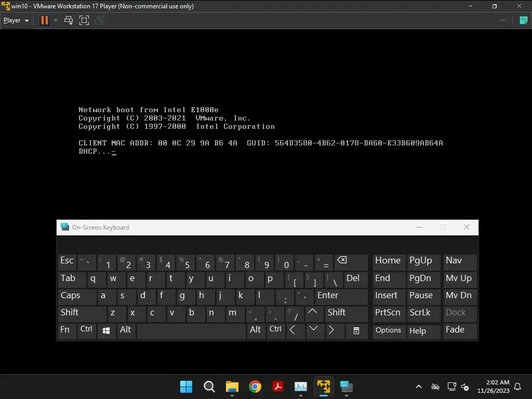Toggle the left Alt key

tap(126, 331)
